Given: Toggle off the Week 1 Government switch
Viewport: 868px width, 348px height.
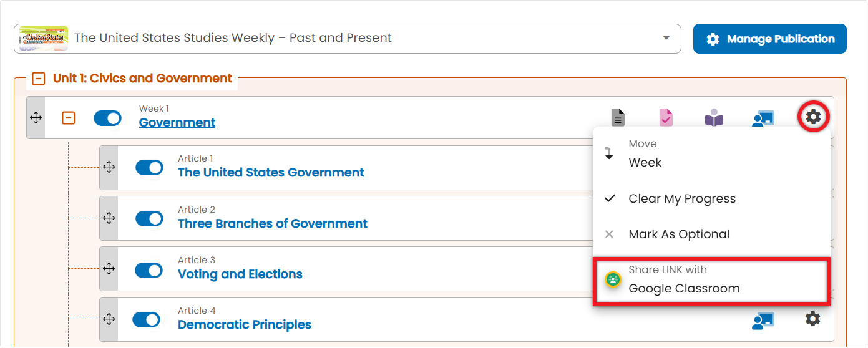Looking at the screenshot, I should click(107, 118).
